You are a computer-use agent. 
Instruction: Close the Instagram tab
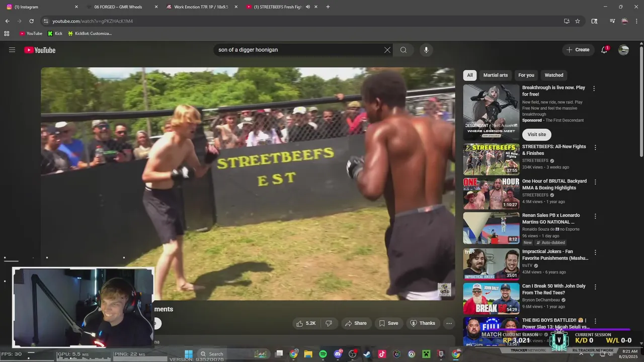76,7
